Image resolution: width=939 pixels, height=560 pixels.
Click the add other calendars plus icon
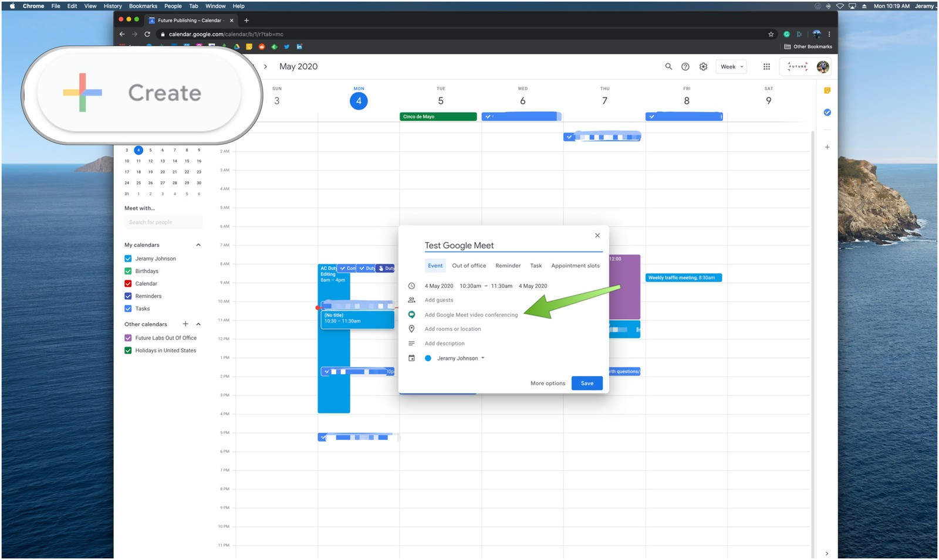tap(185, 324)
